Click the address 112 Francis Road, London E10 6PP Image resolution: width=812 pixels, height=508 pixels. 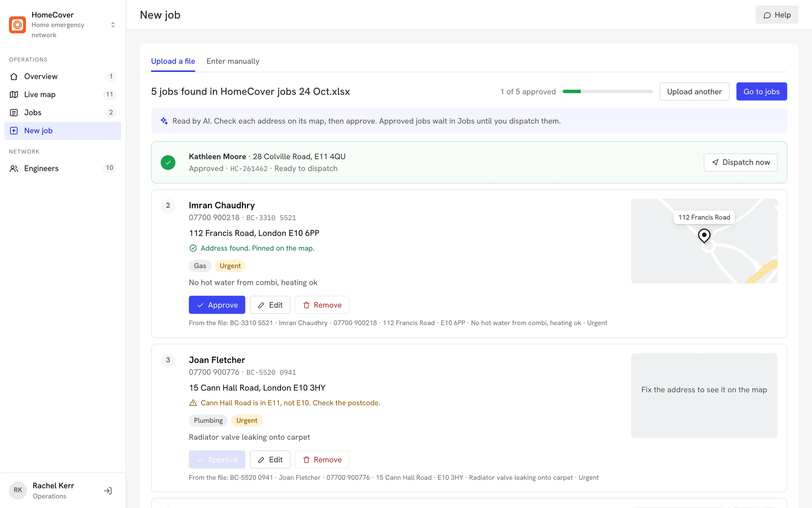[254, 233]
